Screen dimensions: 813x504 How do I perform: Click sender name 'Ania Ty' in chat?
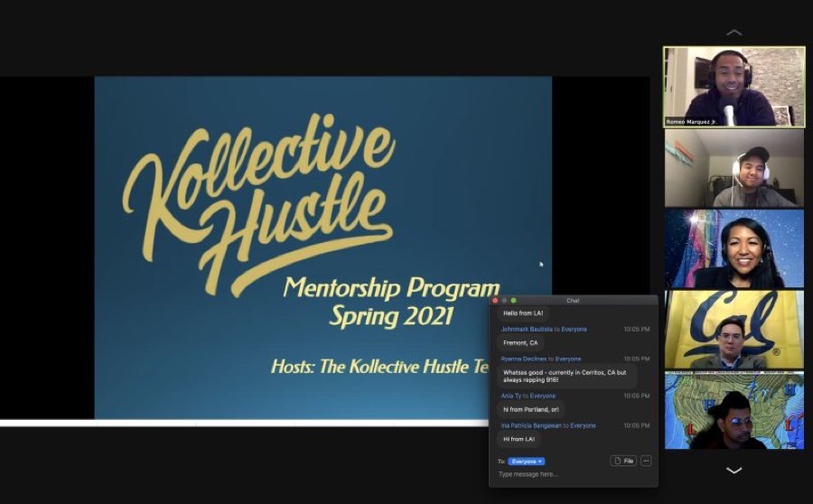pos(510,396)
